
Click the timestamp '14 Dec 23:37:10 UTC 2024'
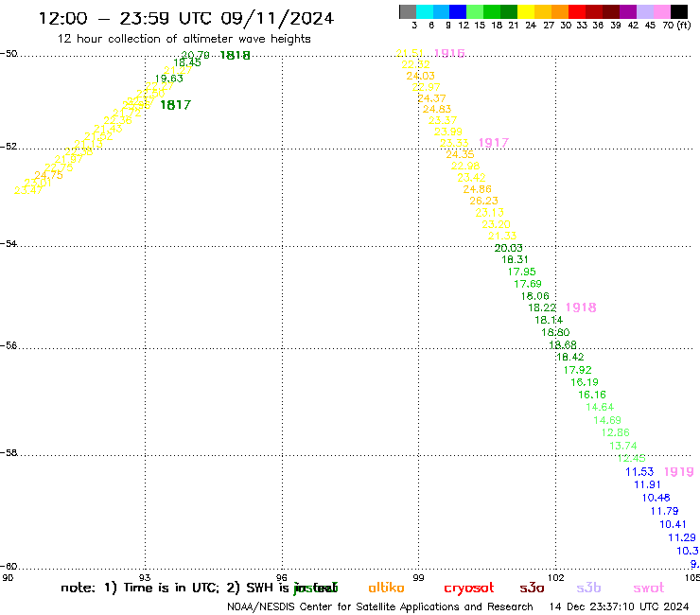(x=619, y=606)
